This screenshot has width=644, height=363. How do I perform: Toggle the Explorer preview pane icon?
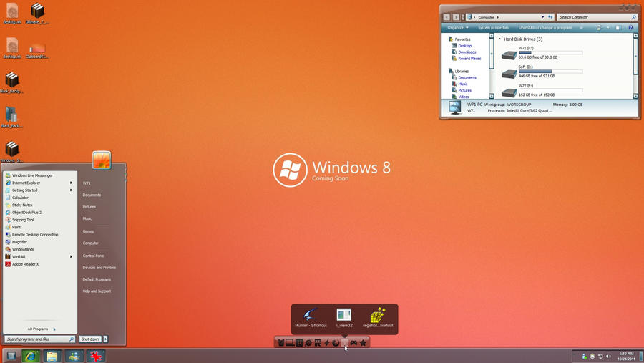pos(618,27)
